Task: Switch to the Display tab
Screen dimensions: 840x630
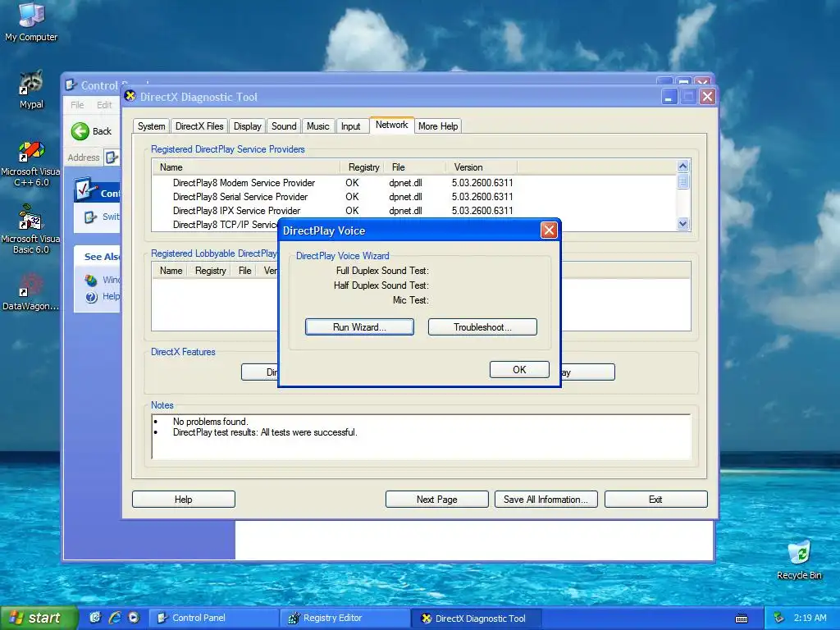Action: pyautogui.click(x=247, y=126)
